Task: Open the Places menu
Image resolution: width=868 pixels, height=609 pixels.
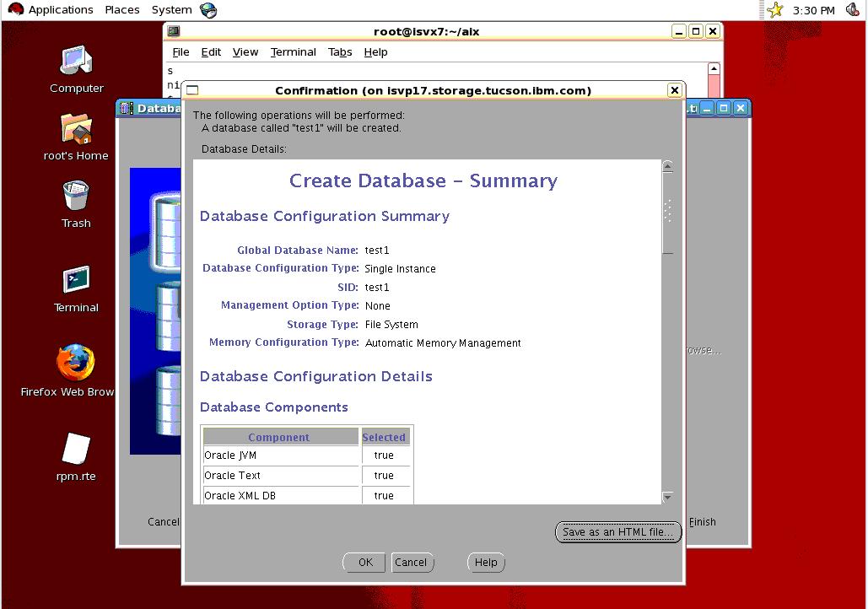Action: point(122,10)
